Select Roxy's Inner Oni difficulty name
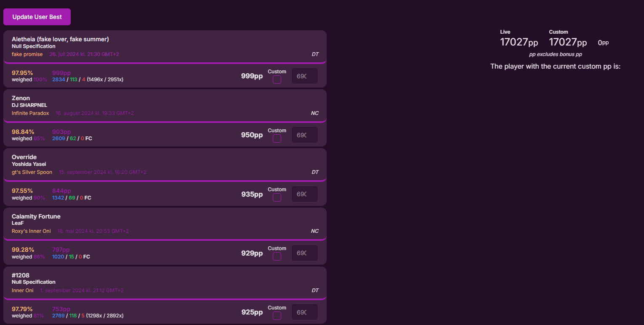644x325 pixels. [31, 231]
